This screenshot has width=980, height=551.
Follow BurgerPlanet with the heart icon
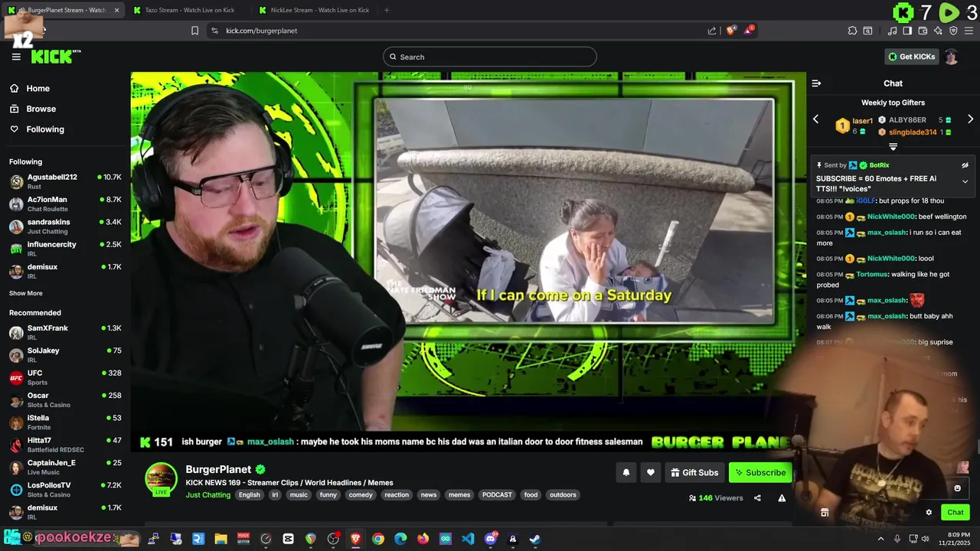(x=650, y=472)
